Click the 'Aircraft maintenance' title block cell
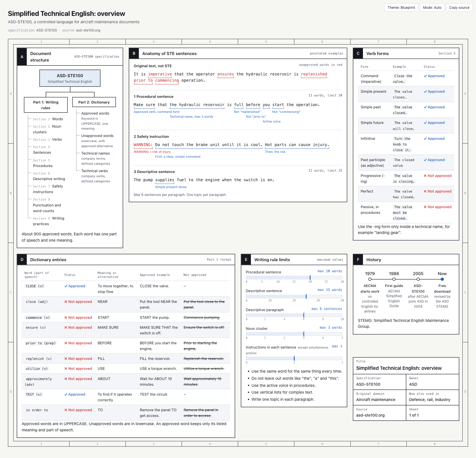 click(379, 397)
